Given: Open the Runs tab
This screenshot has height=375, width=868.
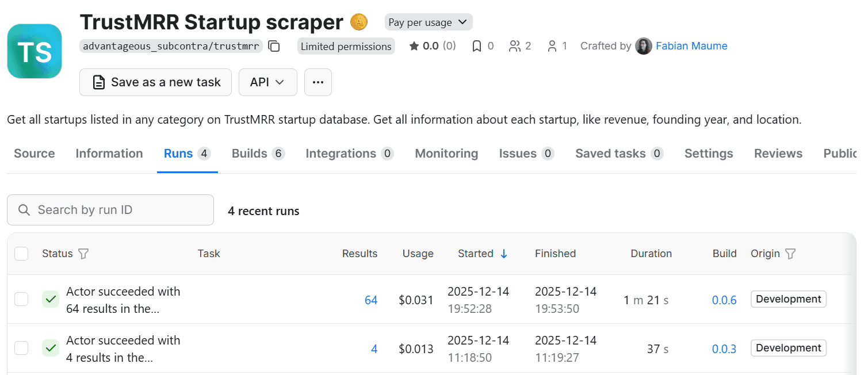Looking at the screenshot, I should click(x=188, y=154).
